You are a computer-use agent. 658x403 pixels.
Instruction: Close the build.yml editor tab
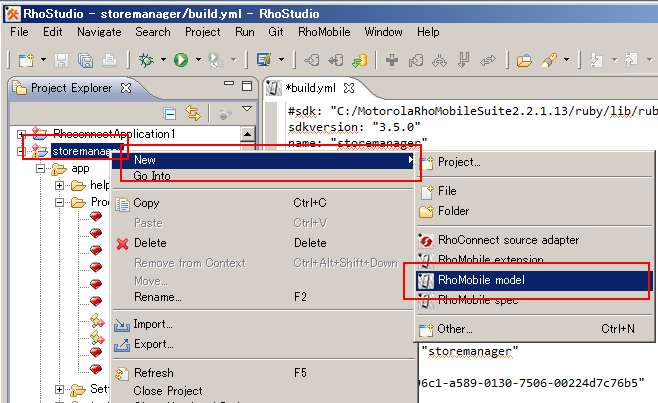[x=349, y=88]
